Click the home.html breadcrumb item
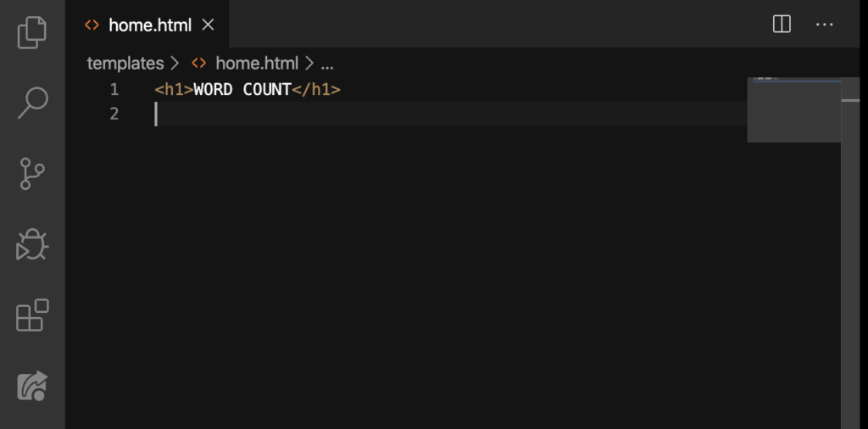Screen dimensions: 868x429 click(257, 63)
